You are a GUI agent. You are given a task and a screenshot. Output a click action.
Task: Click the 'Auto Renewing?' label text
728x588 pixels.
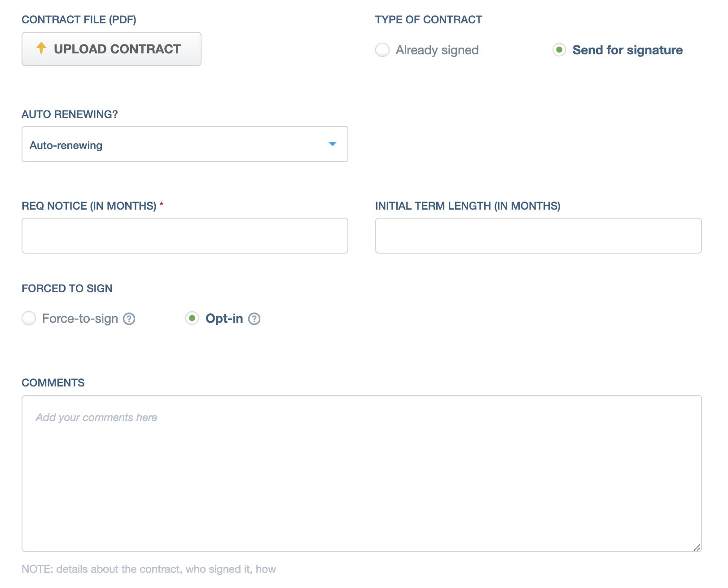(x=70, y=114)
